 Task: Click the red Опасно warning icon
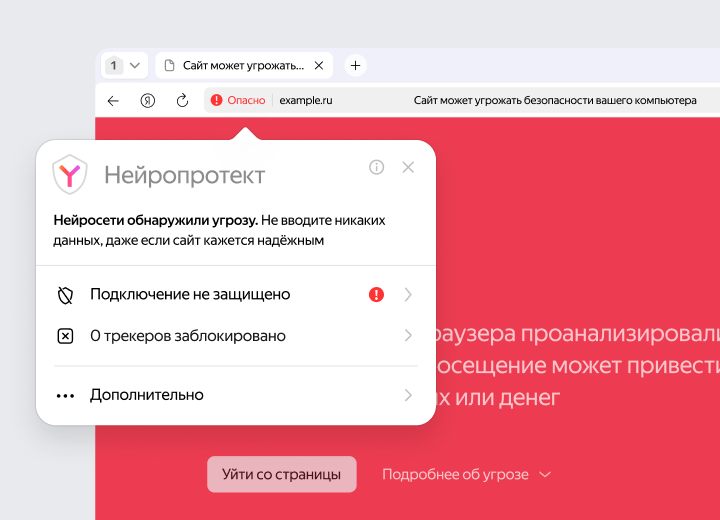[216, 100]
